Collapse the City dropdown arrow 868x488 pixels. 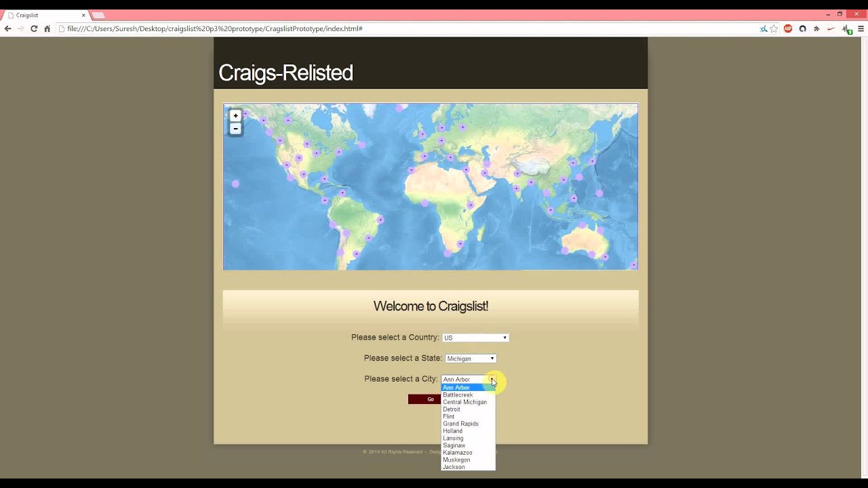tap(492, 380)
